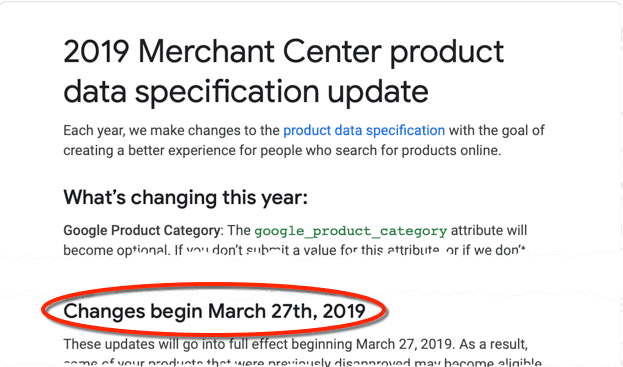Click Merchant Center in the main title
This screenshot has width=623, height=367.
(x=260, y=51)
